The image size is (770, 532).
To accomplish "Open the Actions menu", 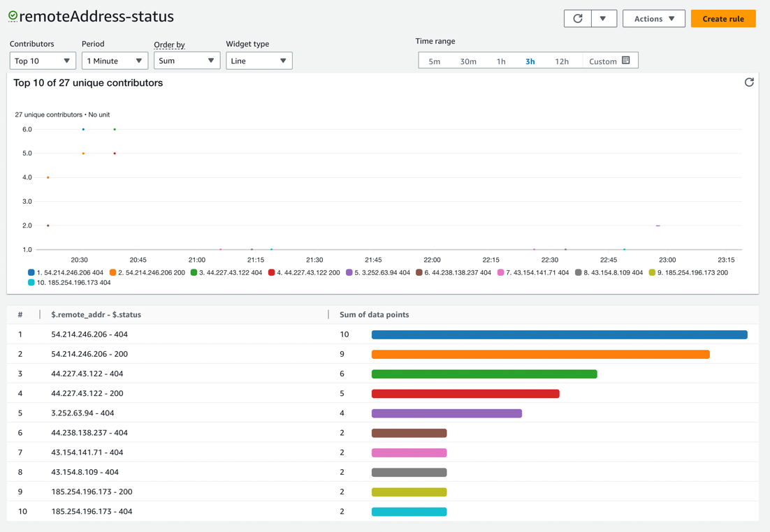I will [x=653, y=18].
